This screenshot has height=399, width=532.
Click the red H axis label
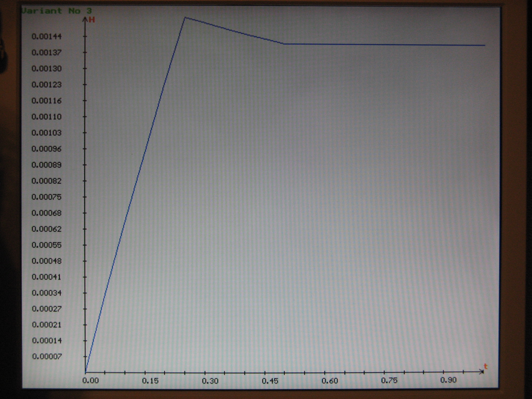pos(92,20)
